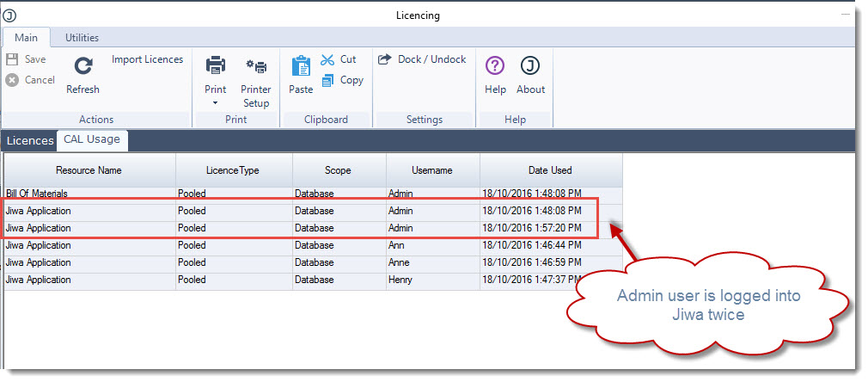Sort by Scope column header
868x382 pixels.
[x=339, y=170]
